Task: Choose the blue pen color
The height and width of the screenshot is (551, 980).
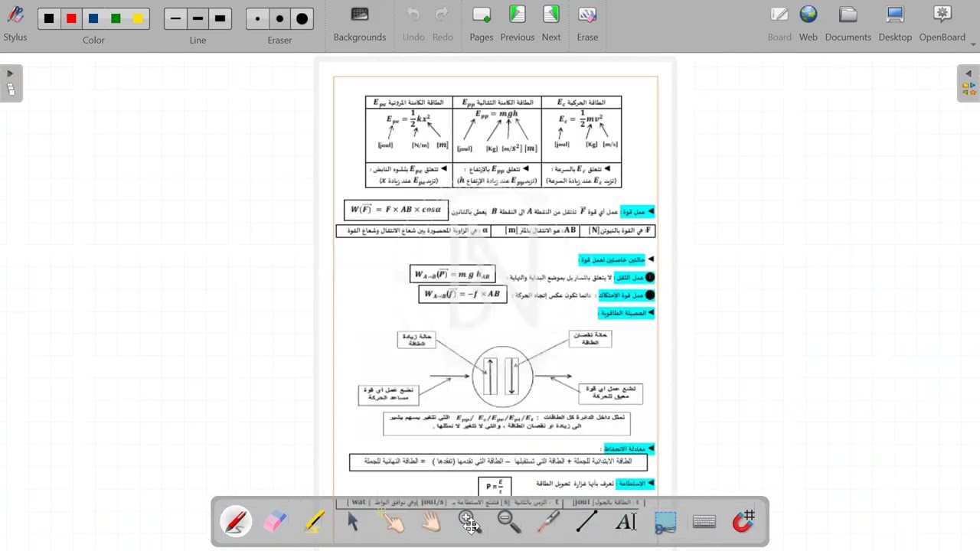Action: [93, 18]
